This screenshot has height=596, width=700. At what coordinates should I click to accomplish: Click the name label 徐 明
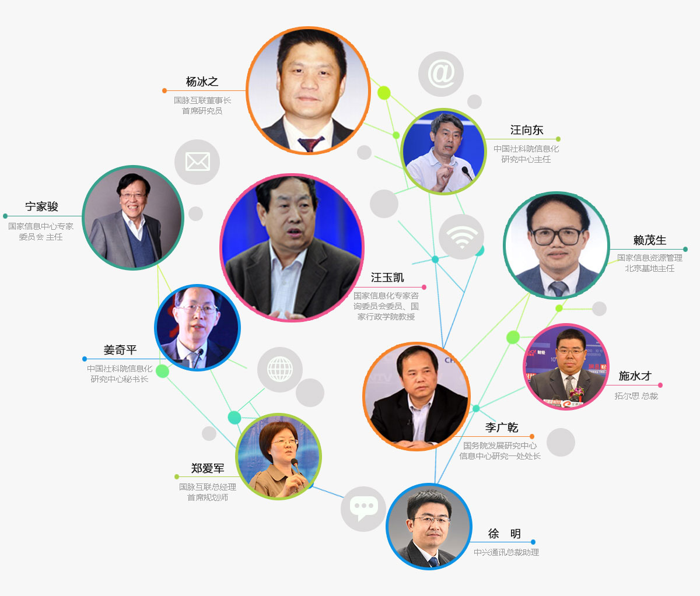(x=505, y=534)
